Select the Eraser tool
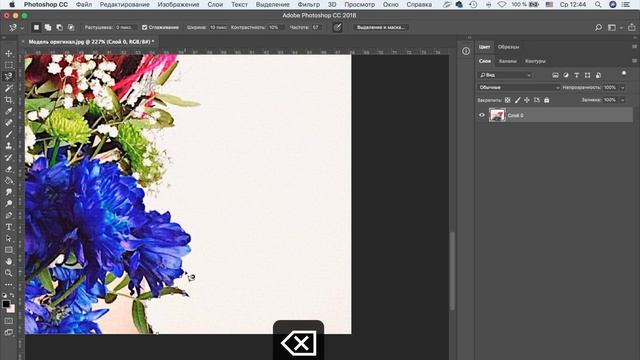The width and height of the screenshot is (640, 360). 9,169
